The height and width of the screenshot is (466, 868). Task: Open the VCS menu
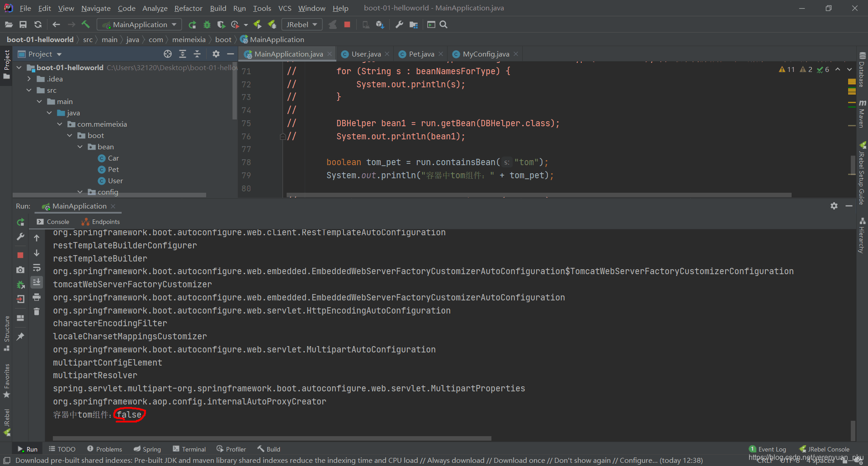[285, 8]
